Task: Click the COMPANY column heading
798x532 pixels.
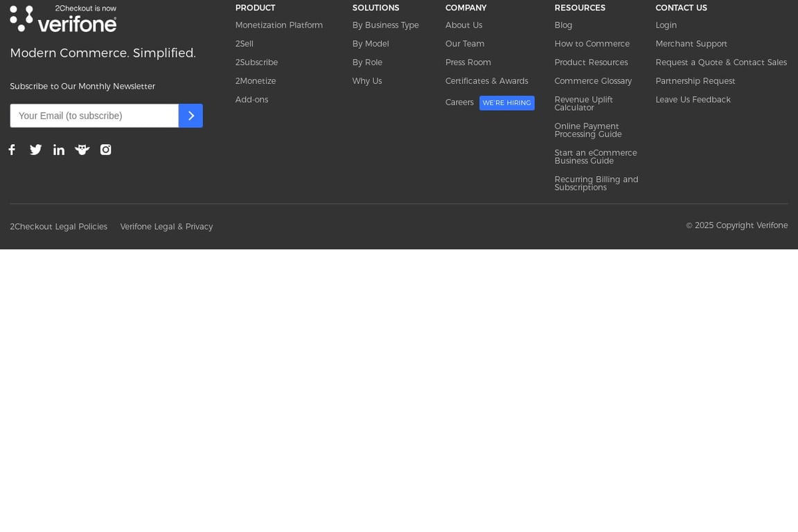Action: coord(465,8)
